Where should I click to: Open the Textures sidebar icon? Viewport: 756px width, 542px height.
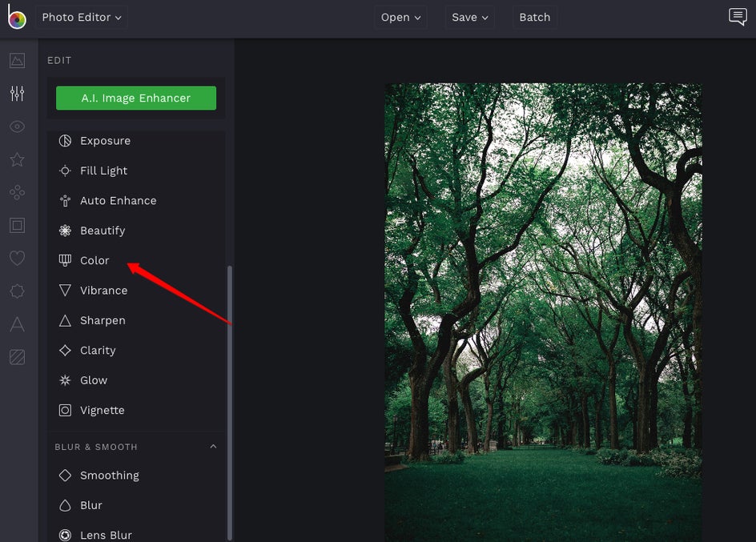point(18,357)
